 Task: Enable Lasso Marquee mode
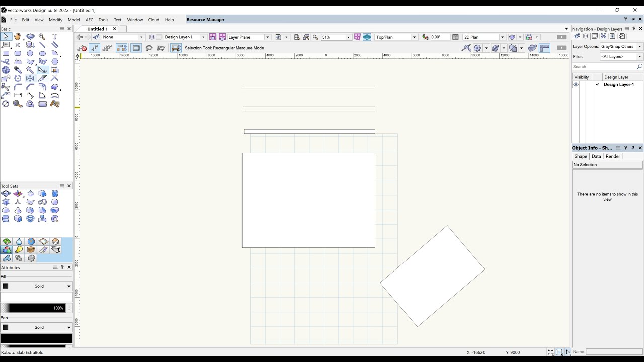(x=149, y=48)
